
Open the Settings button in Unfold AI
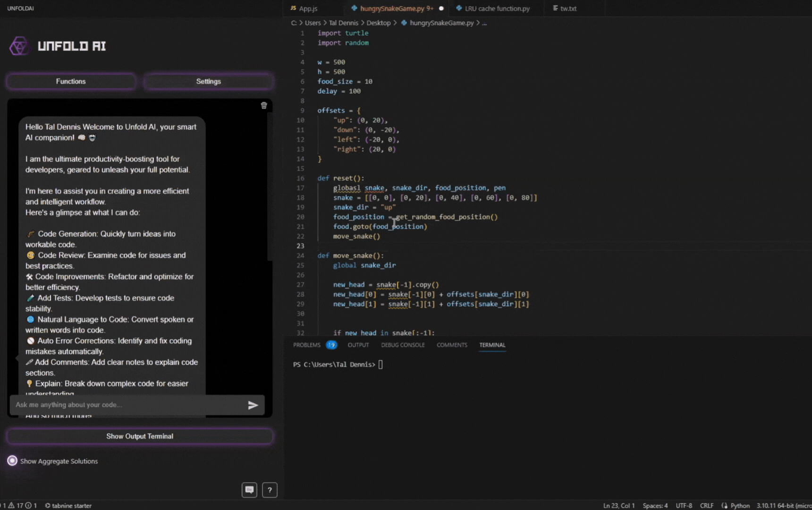point(208,81)
